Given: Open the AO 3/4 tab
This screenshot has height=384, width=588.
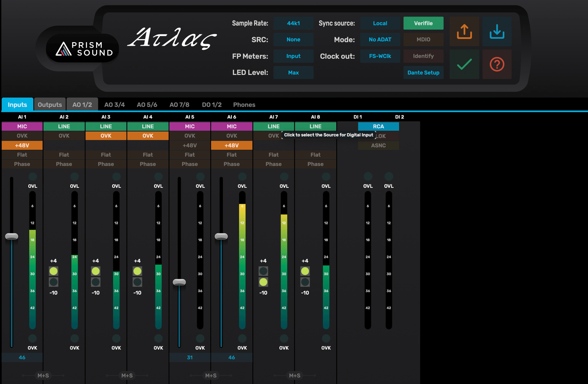Looking at the screenshot, I should tap(115, 104).
